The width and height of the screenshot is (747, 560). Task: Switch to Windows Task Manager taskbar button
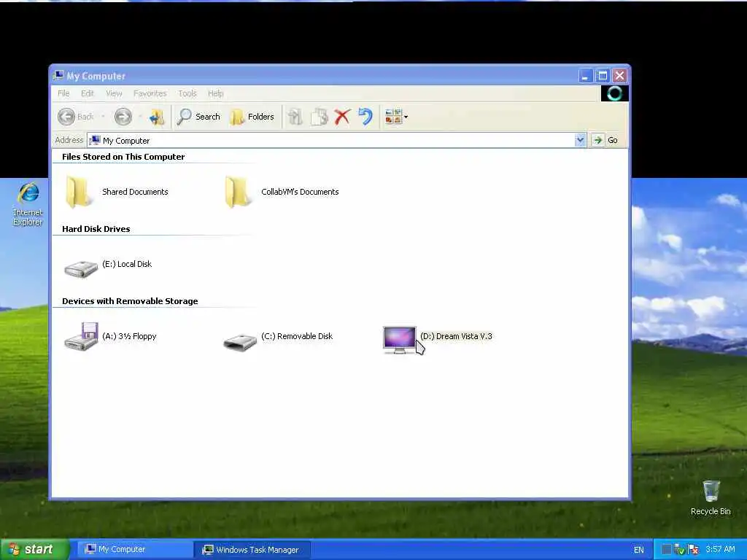click(252, 550)
